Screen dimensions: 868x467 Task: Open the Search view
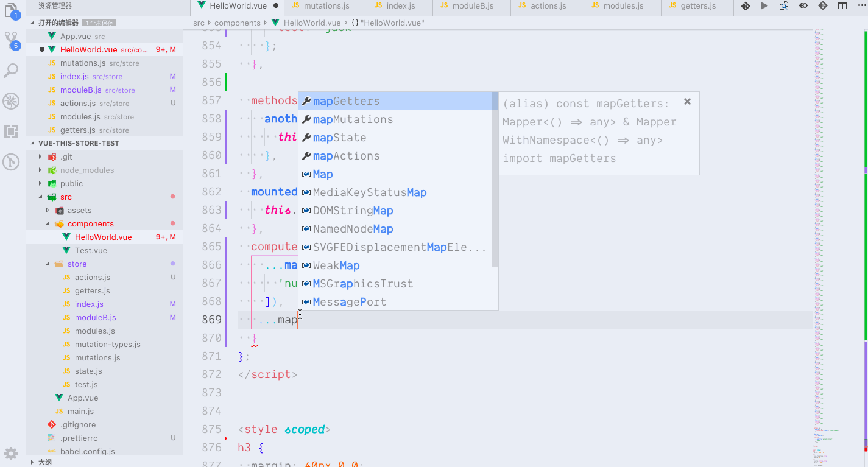12,71
